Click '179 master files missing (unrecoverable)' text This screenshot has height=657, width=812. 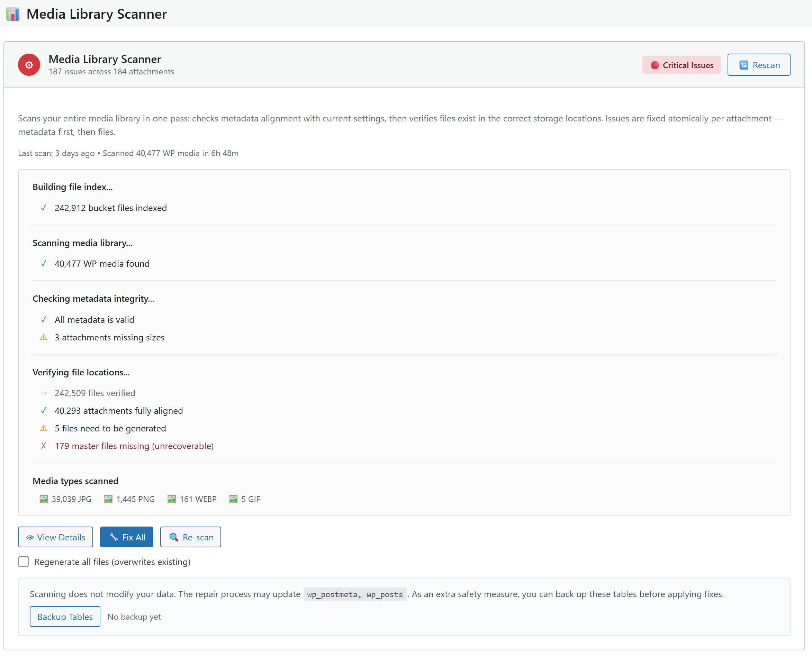click(x=134, y=446)
